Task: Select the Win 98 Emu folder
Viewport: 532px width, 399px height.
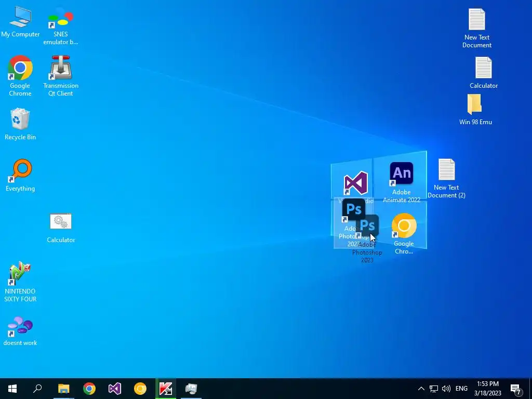Action: click(475, 110)
